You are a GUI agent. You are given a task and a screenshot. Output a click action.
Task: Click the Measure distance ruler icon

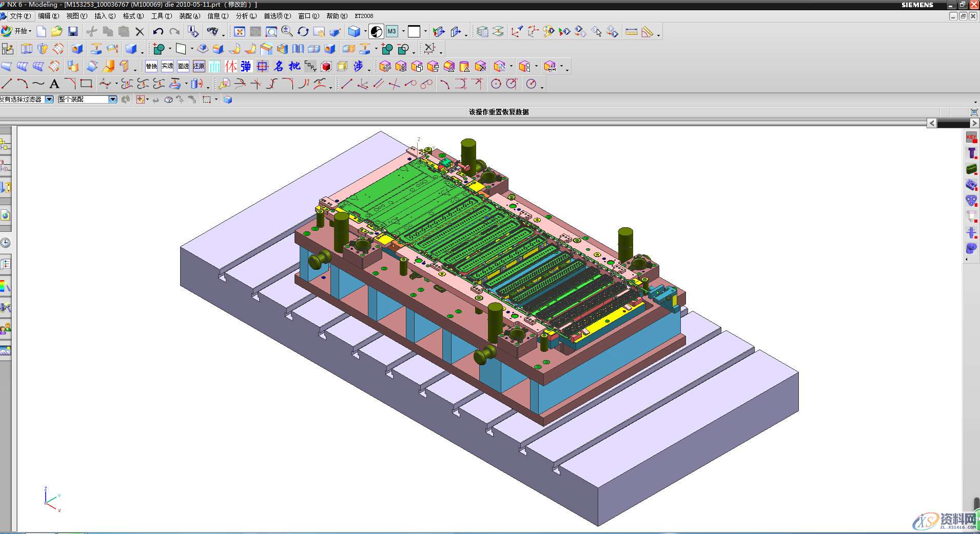click(x=631, y=32)
